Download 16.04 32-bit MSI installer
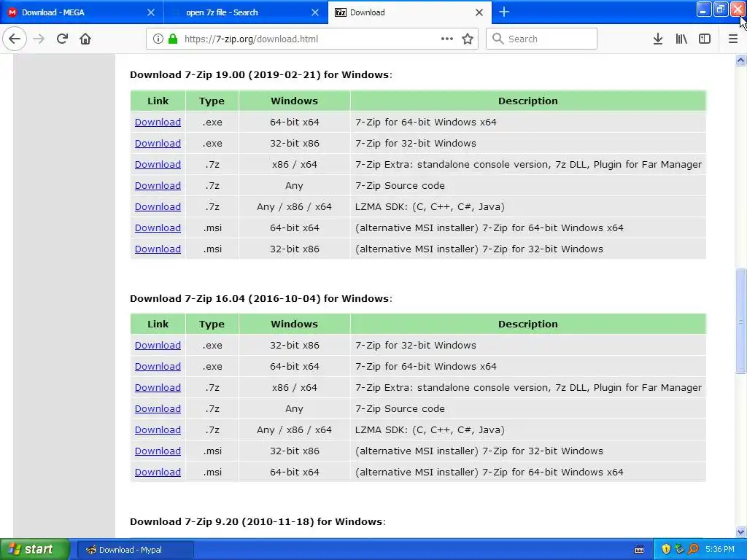747x560 pixels. point(158,451)
